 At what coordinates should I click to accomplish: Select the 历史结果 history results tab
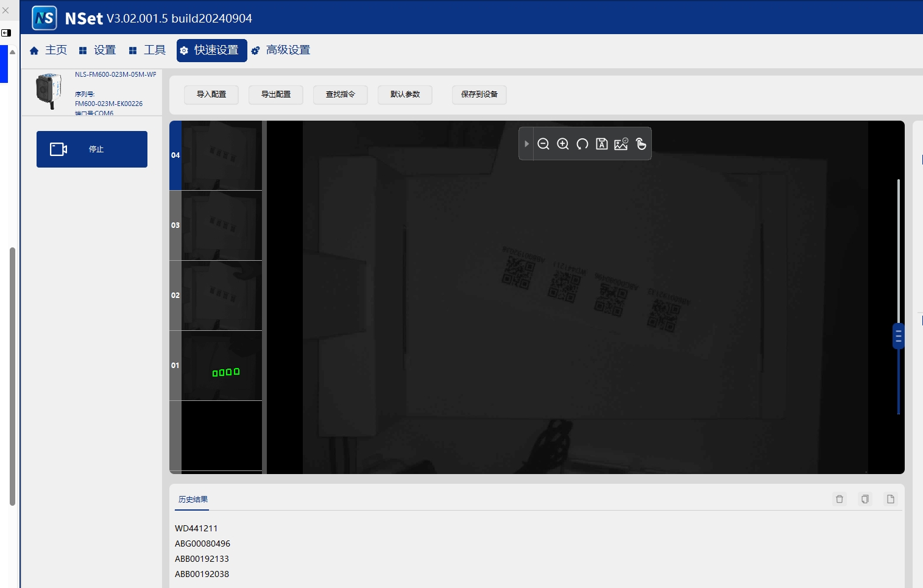point(193,500)
